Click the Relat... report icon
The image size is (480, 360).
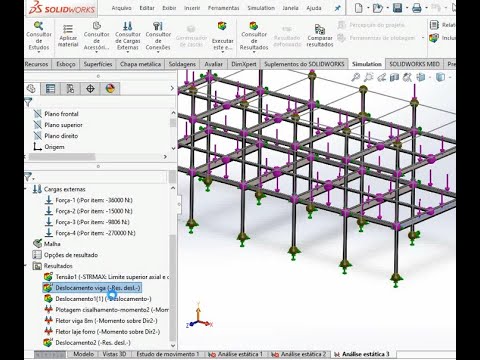point(434,25)
